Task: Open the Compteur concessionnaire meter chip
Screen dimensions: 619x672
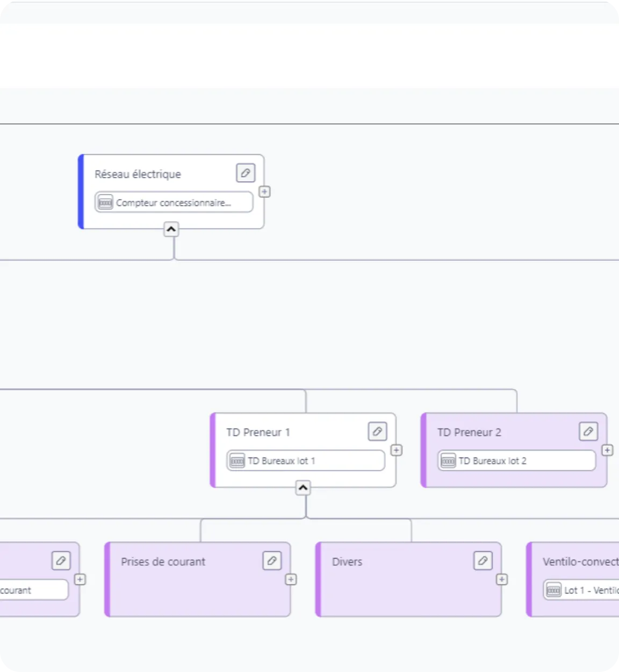Action: tap(174, 203)
